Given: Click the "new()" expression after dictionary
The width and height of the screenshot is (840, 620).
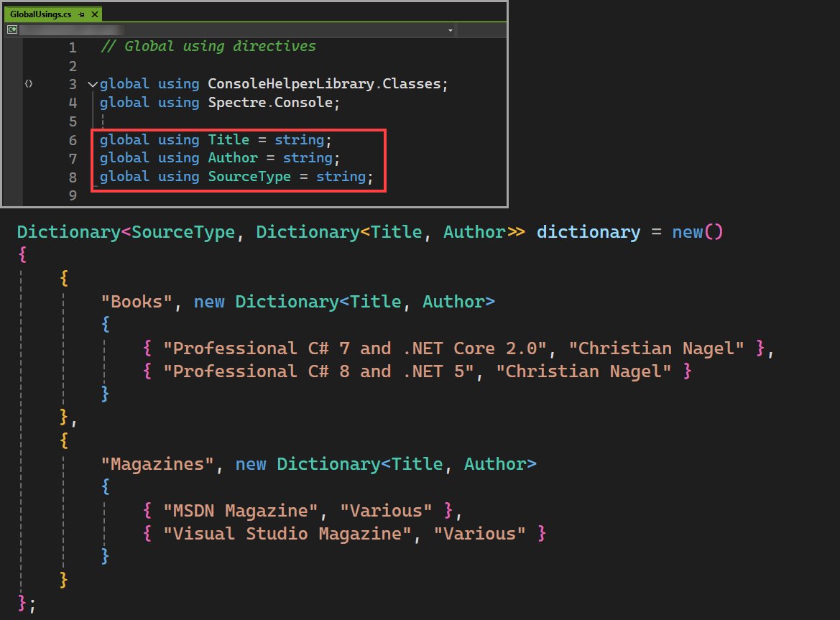Looking at the screenshot, I should coord(698,232).
